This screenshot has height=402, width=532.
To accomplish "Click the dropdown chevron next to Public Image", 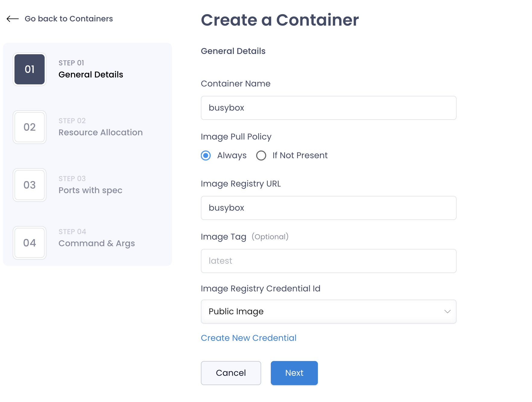I will (447, 312).
